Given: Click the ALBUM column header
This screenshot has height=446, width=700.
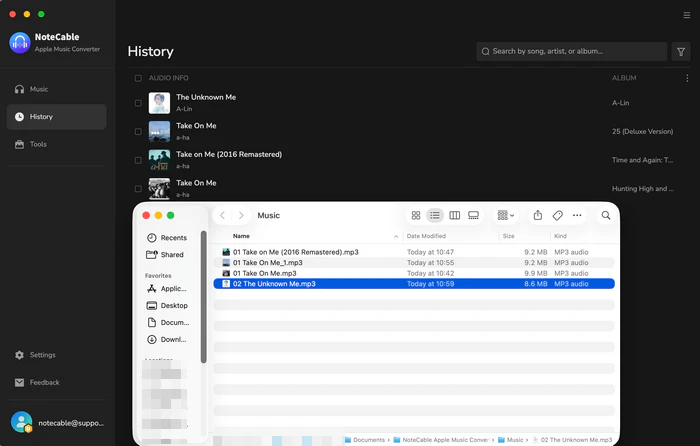Looking at the screenshot, I should (624, 78).
